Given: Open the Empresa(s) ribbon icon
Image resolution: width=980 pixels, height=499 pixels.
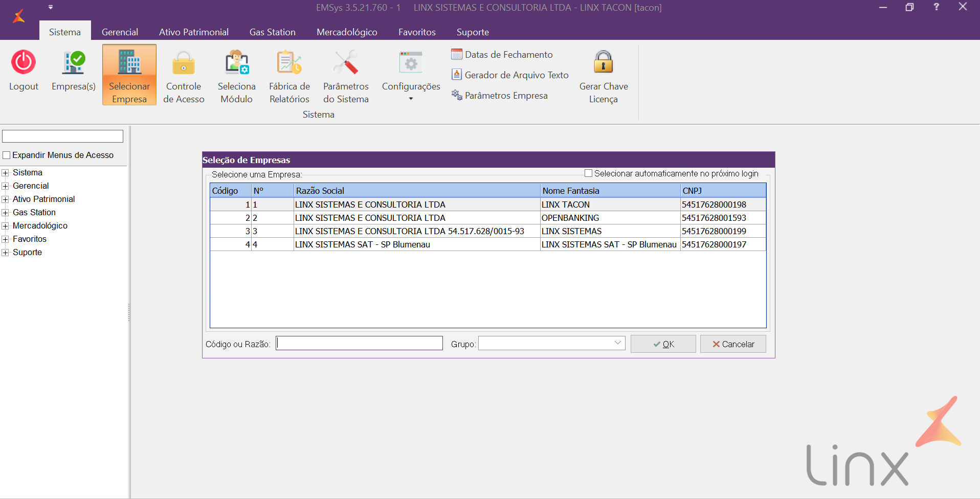Looking at the screenshot, I should pos(74,63).
